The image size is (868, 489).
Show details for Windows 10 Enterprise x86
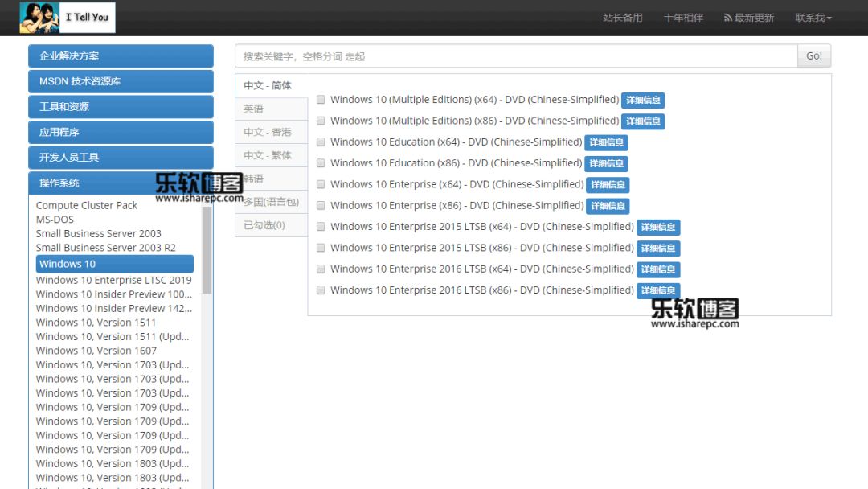pos(608,206)
